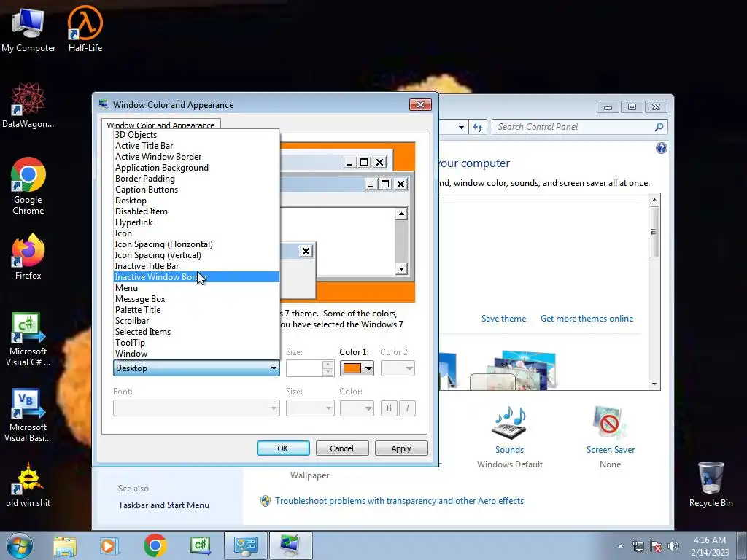The height and width of the screenshot is (560, 747).
Task: Open Get more themes online link
Action: tap(587, 319)
